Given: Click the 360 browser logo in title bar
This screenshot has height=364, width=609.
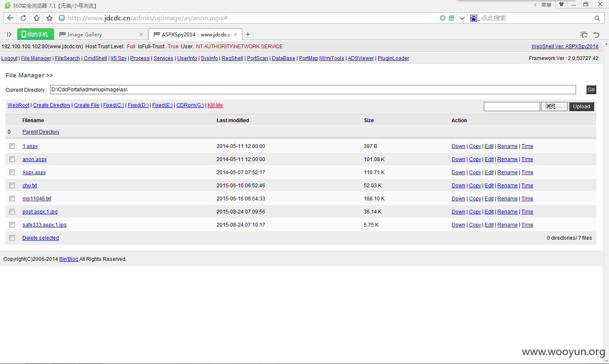Looking at the screenshot, I should (x=7, y=5).
